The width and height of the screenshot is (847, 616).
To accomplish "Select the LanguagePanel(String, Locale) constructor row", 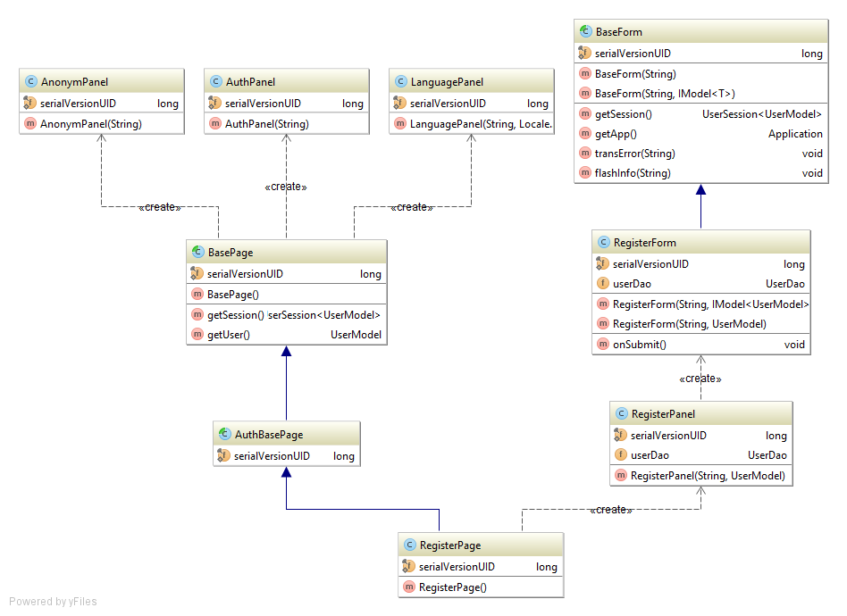I will click(480, 124).
